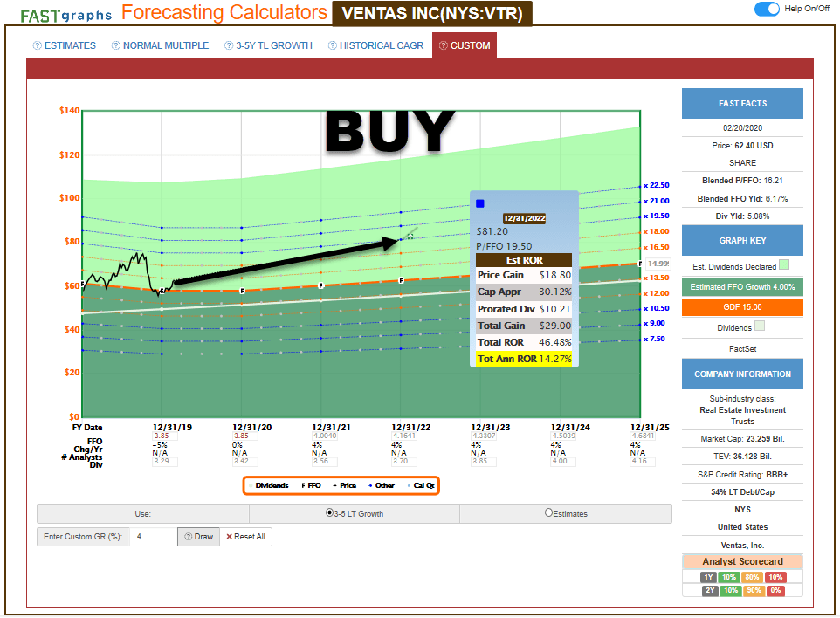Click the x 16.50 multiple line label
Screen dimensions: 840x618
pos(657,247)
